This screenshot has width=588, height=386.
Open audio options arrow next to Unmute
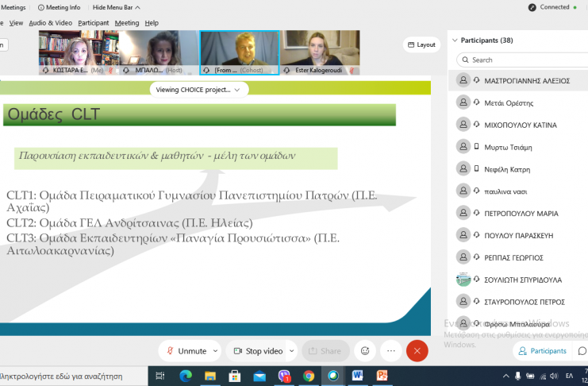pos(214,351)
